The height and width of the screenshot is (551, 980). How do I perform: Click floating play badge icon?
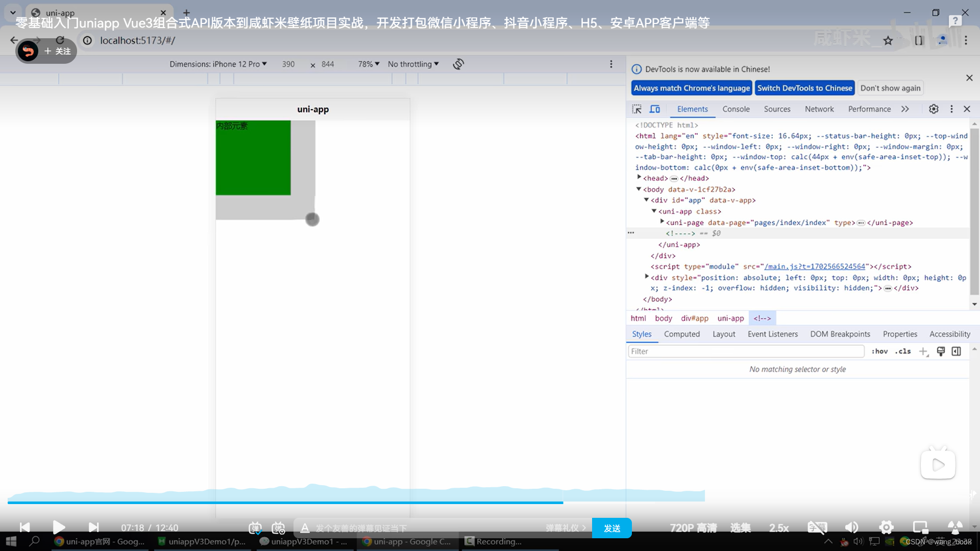pyautogui.click(x=938, y=464)
